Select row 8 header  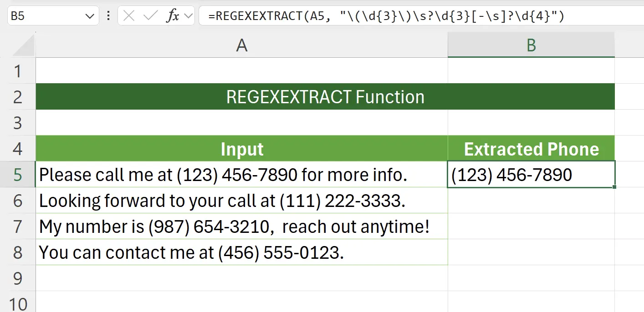point(18,252)
